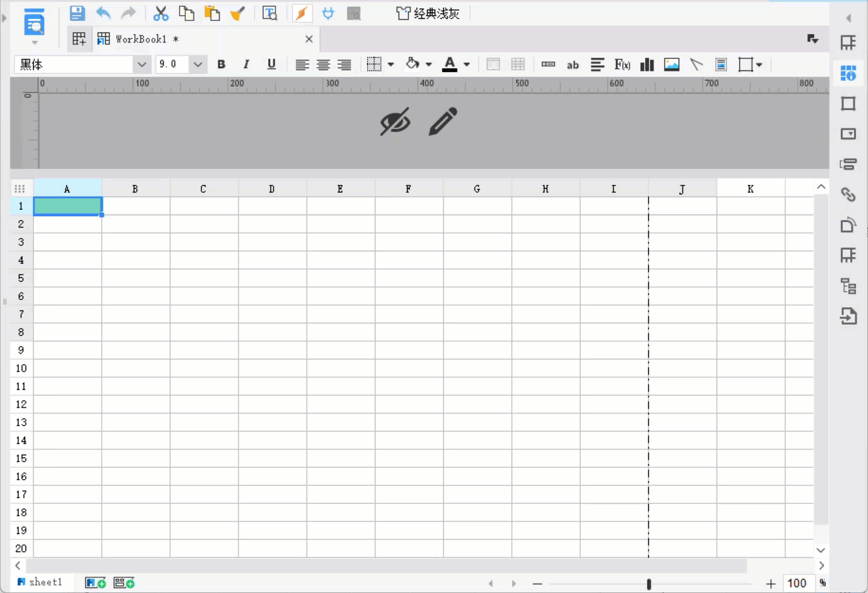Insert a slash line in the cell
Viewport: 868px width, 593px height.
[x=697, y=64]
